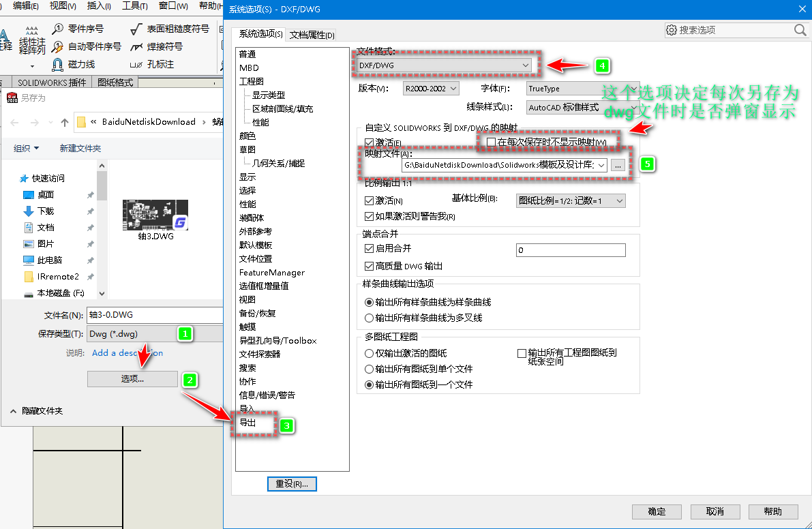Click the 选项... button in Save As

click(x=132, y=379)
